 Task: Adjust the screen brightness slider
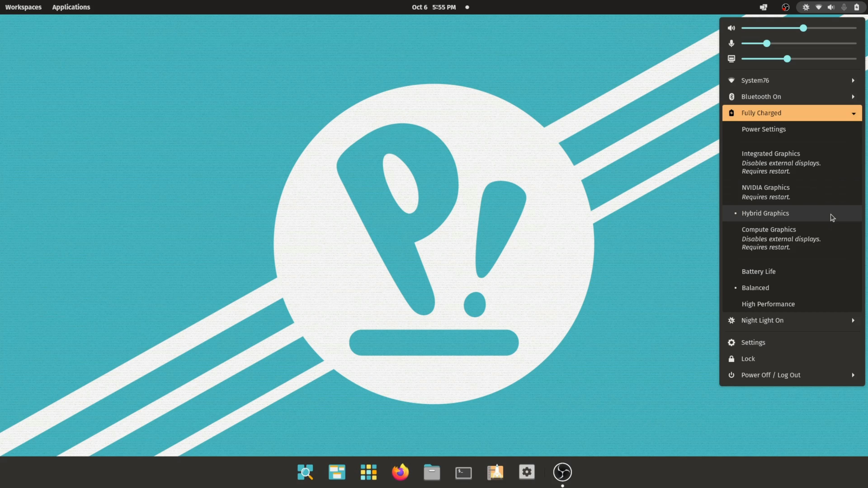[x=799, y=59]
